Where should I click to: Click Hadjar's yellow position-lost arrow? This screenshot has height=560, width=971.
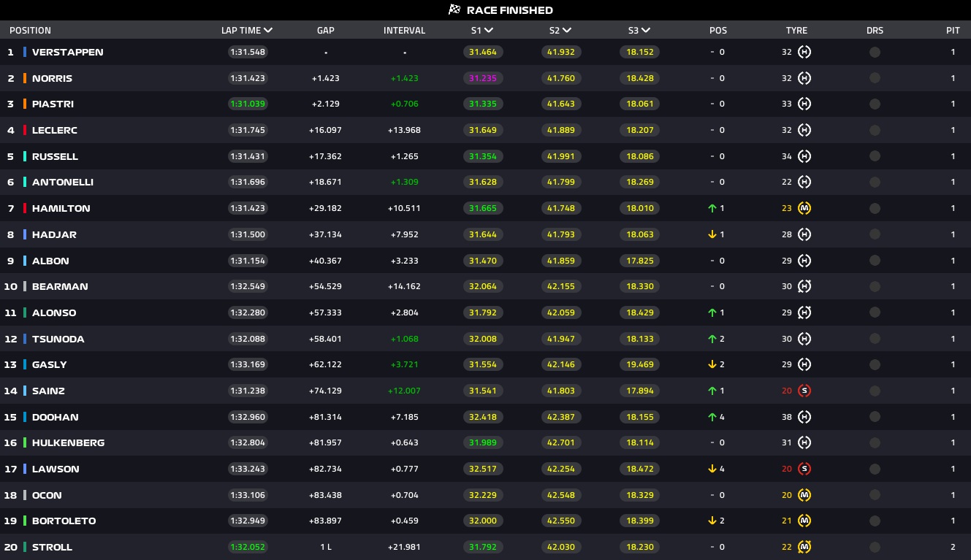pos(712,234)
